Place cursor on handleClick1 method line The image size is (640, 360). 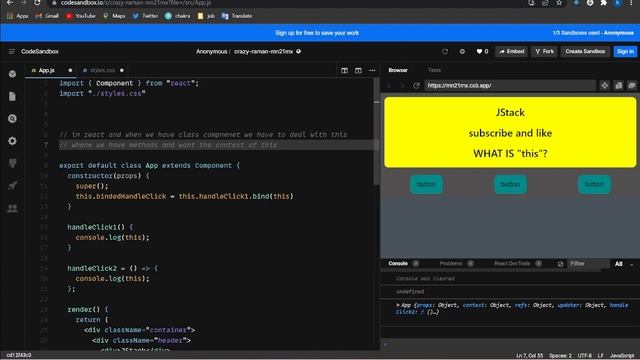click(x=100, y=227)
